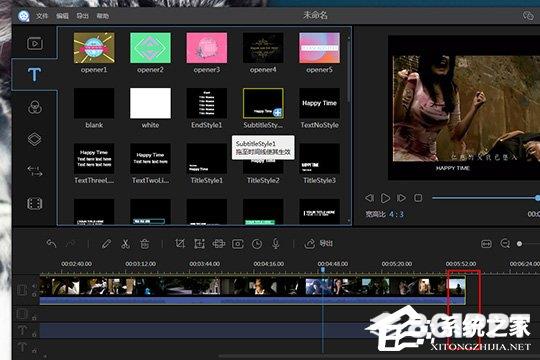This screenshot has height=360, width=540.
Task: Select the TitleStyle3 template
Action: click(x=320, y=159)
